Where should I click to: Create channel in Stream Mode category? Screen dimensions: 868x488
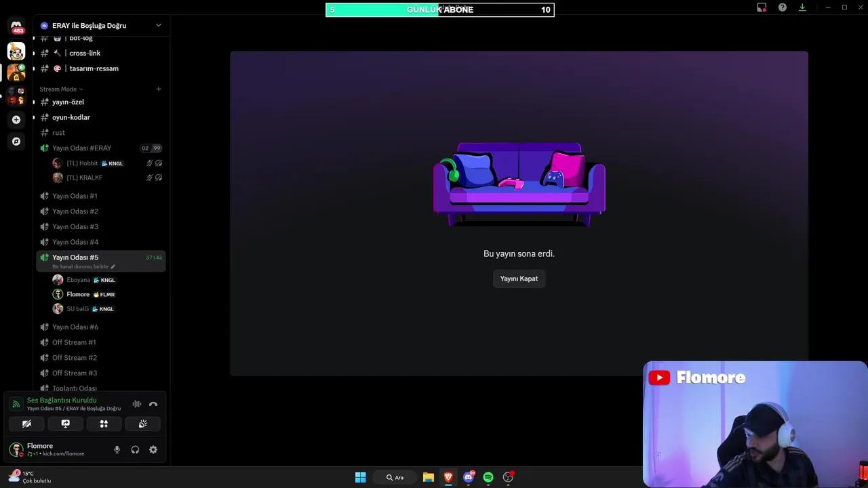pos(159,89)
